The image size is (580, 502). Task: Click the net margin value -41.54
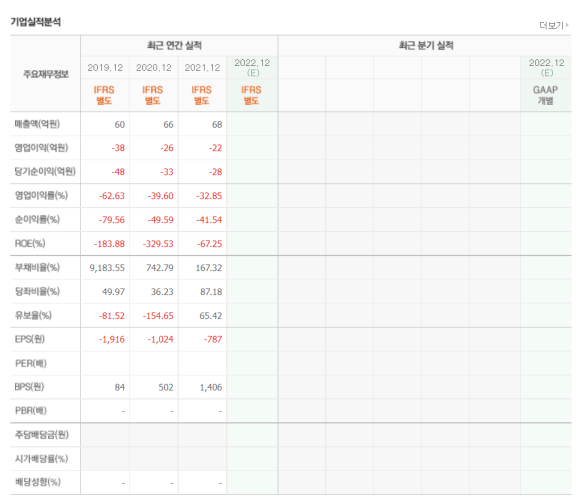pos(209,220)
